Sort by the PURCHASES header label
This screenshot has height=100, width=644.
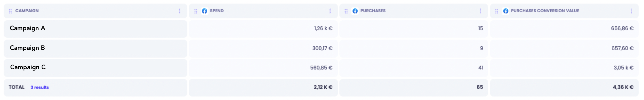(373, 11)
